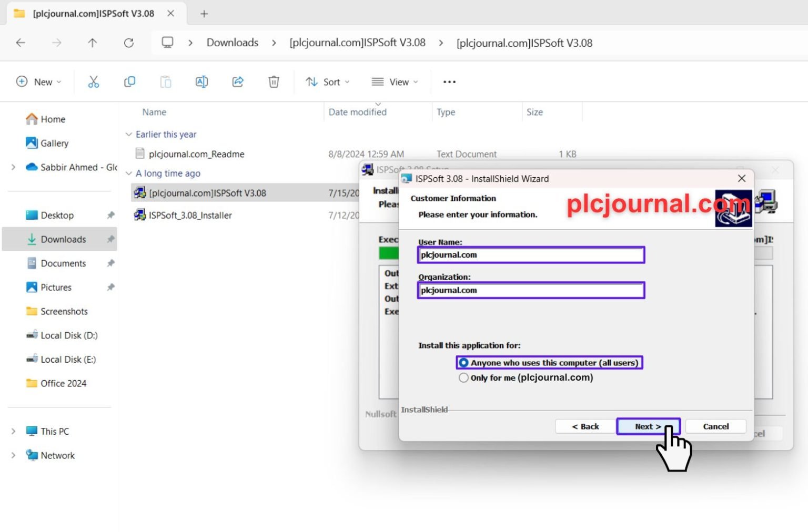Click the Cancel button in the wizard
The width and height of the screenshot is (808, 532).
pos(715,426)
